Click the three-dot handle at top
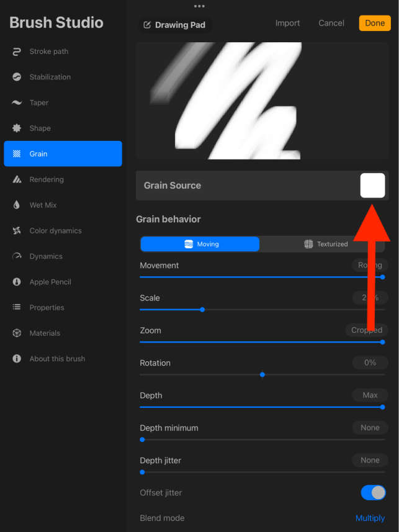This screenshot has width=399, height=532. pos(199,6)
